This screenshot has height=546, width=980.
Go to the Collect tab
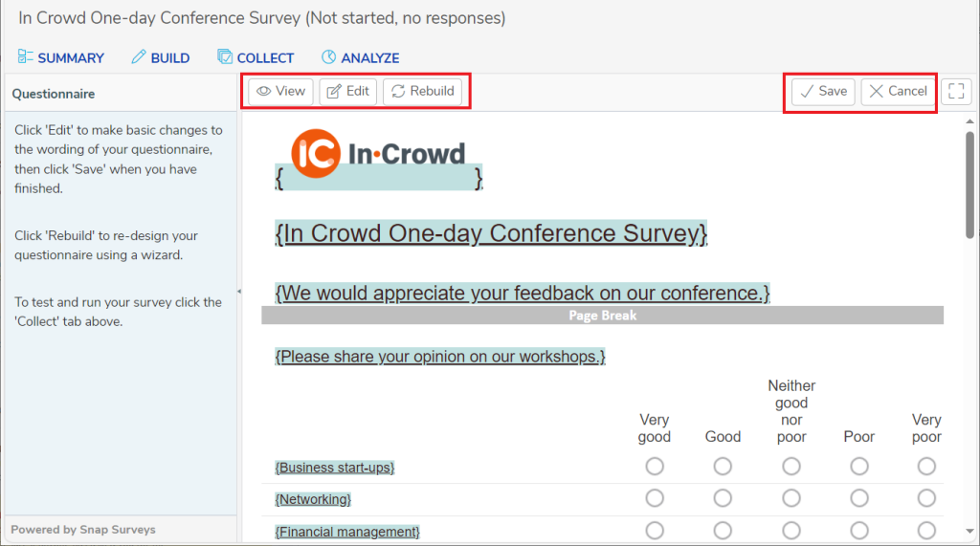click(x=256, y=57)
